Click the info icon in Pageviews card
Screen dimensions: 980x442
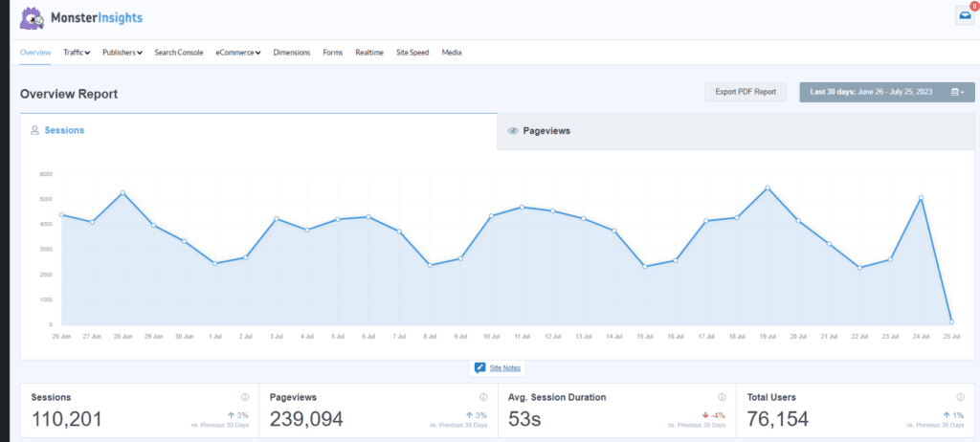tap(483, 397)
